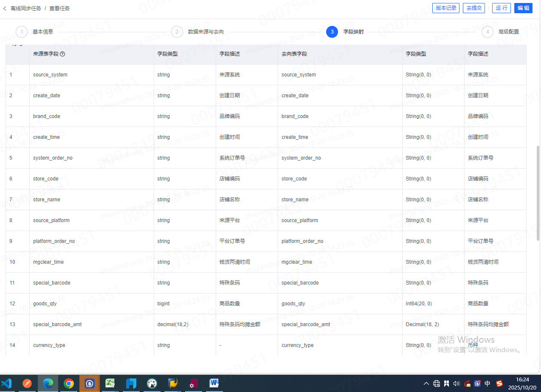Expand the hidden system tray icons chevron

click(x=426, y=384)
